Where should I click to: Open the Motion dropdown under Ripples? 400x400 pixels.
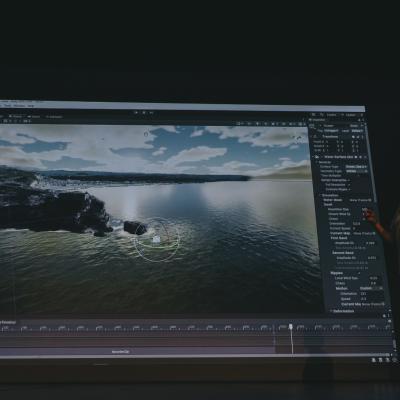click(x=371, y=288)
